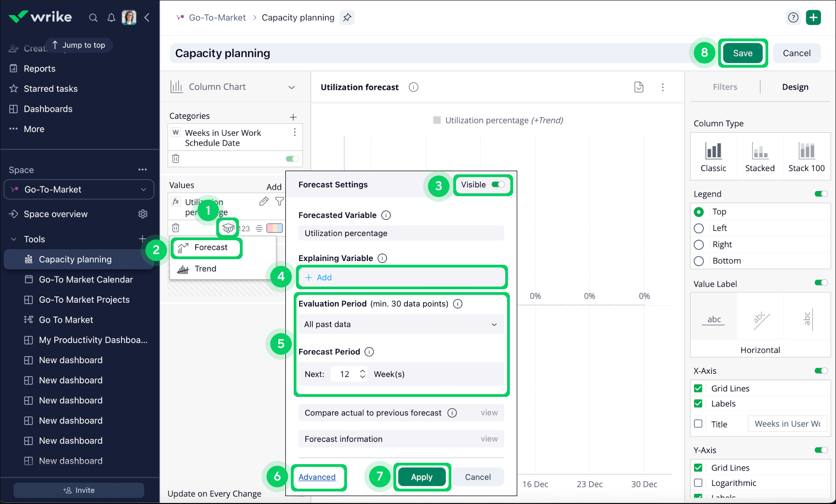The image size is (836, 504).
Task: Click Apply in Forecast Settings
Action: click(422, 477)
